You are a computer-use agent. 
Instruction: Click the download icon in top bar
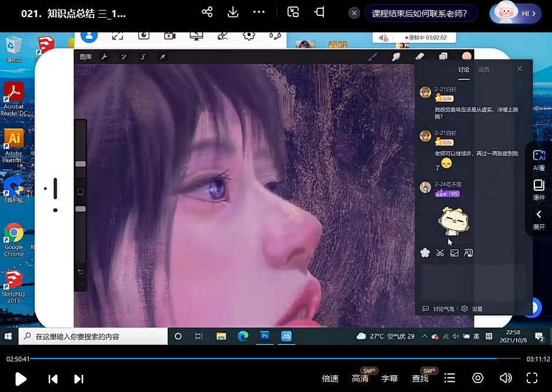(x=233, y=12)
